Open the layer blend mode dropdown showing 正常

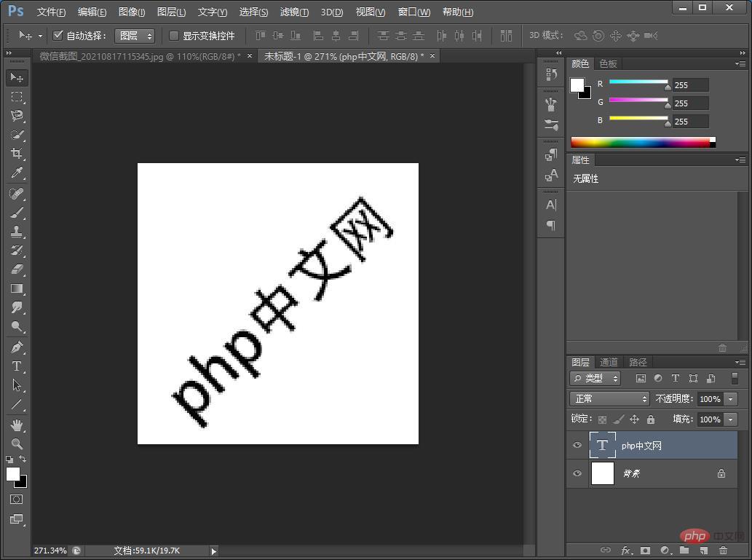pos(609,398)
